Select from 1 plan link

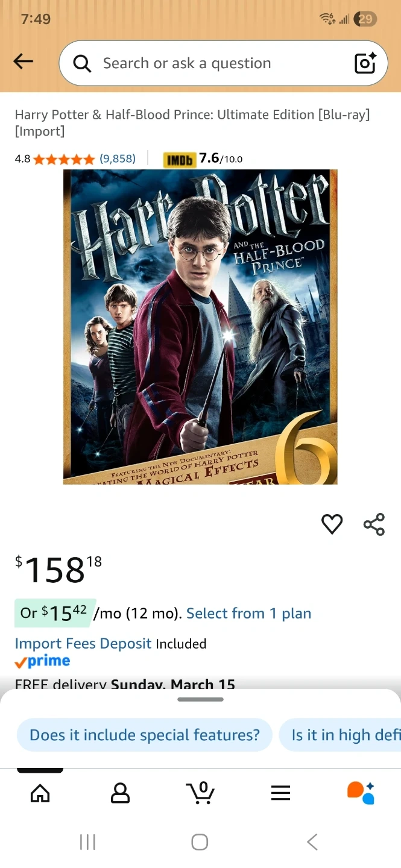(248, 613)
